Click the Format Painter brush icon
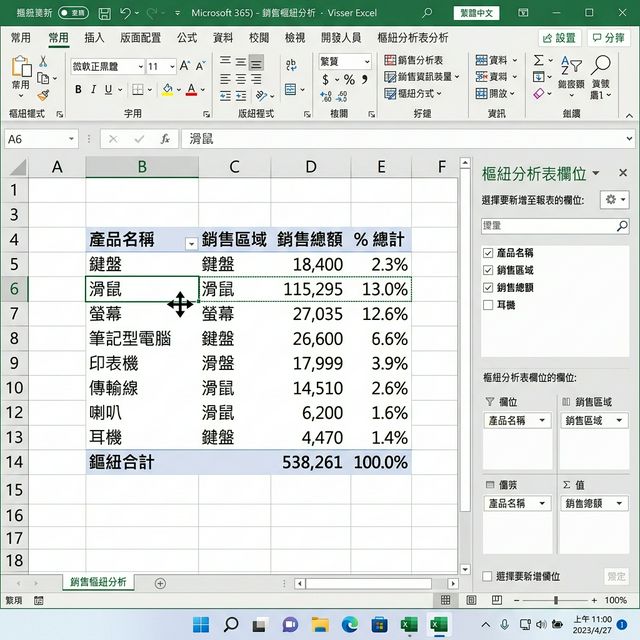The image size is (640, 640). pyautogui.click(x=43, y=96)
